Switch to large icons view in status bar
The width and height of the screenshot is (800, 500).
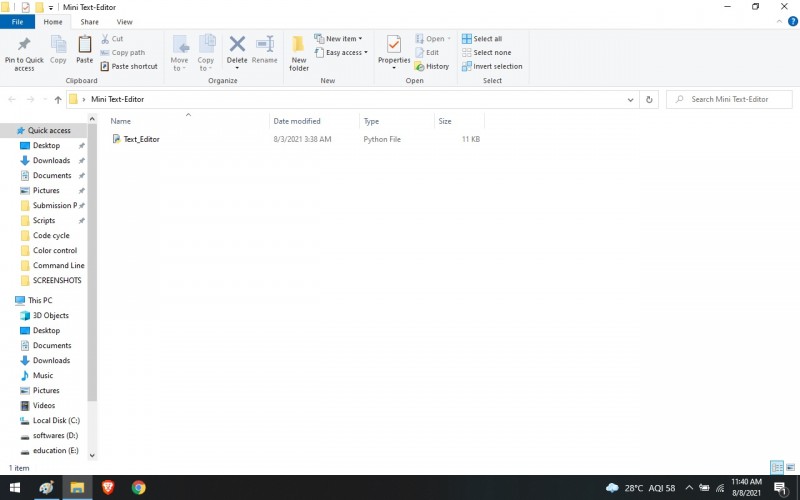point(790,467)
